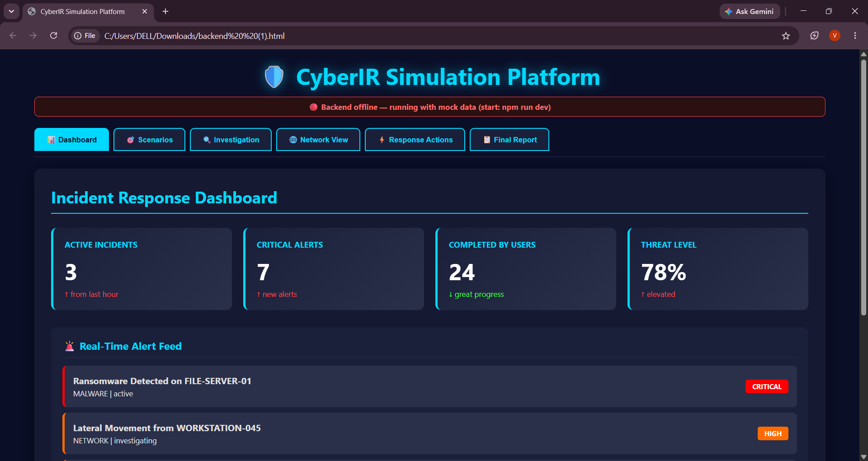Expand the tab search dropdown
Image resolution: width=868 pixels, height=461 pixels.
point(11,11)
